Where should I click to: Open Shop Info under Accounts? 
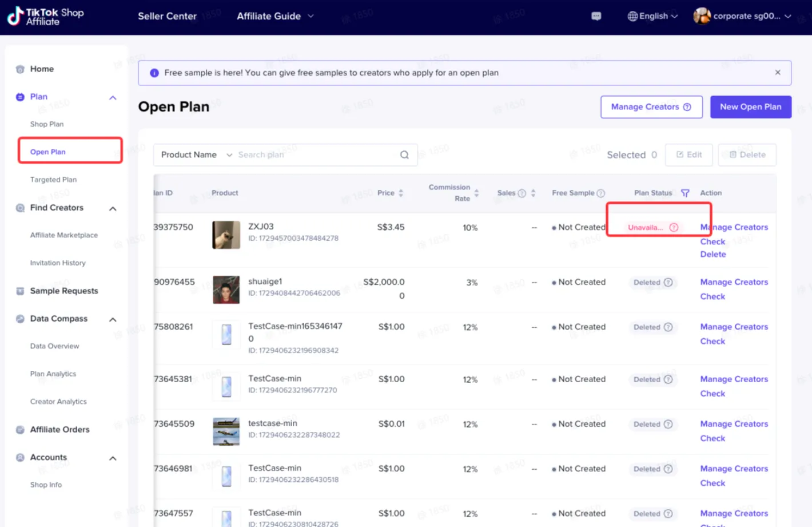point(46,485)
